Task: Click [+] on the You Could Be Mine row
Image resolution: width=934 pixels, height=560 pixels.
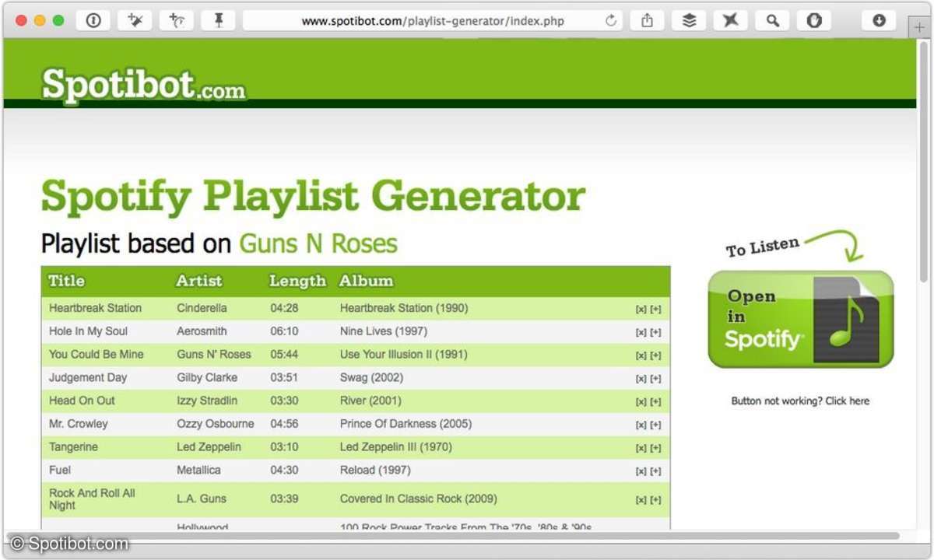Action: pos(655,355)
